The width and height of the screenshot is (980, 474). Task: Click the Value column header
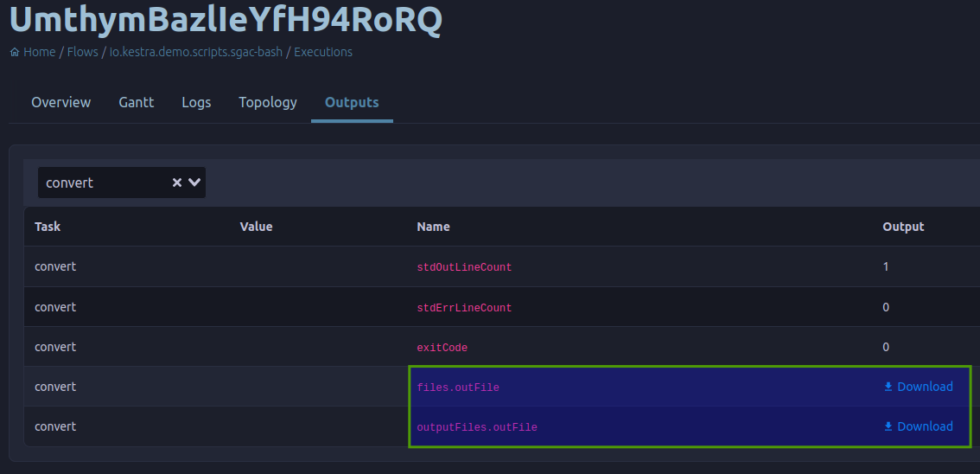[x=257, y=227]
